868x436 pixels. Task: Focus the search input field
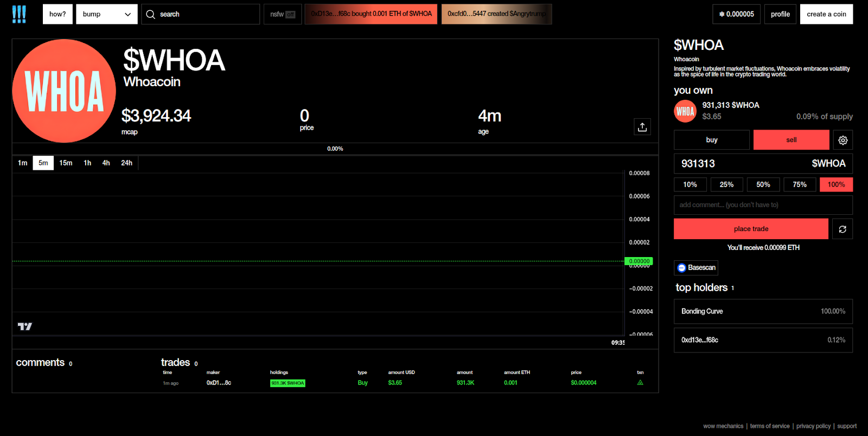tap(201, 14)
